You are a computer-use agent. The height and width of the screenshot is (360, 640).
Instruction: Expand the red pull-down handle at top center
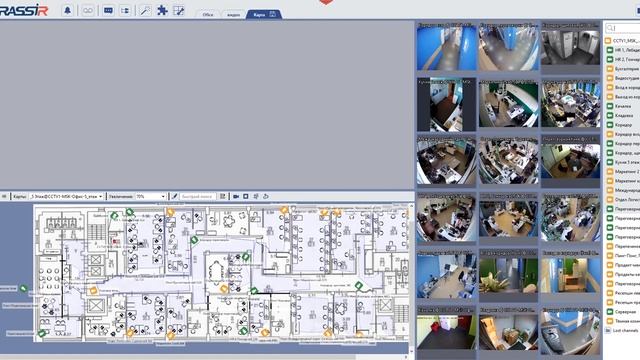click(x=326, y=2)
